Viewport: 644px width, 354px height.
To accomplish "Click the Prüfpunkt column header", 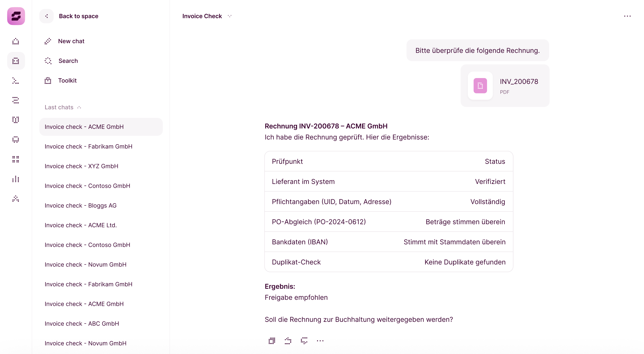I will [x=287, y=162].
